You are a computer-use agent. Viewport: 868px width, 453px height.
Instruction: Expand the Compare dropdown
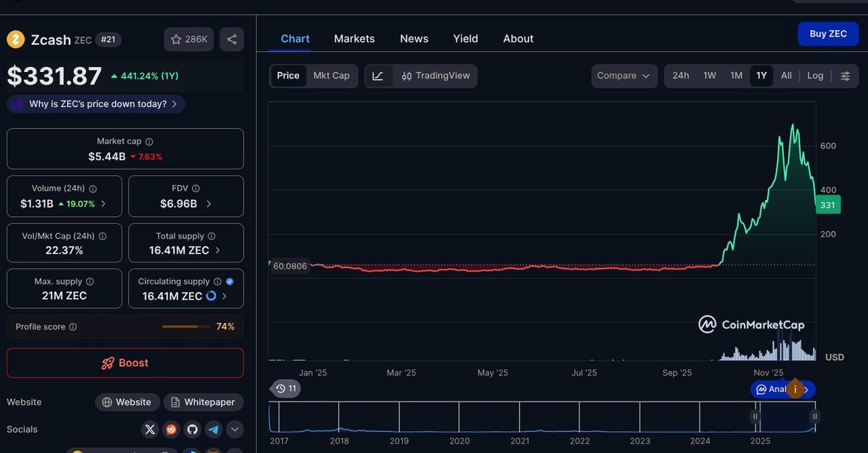point(623,76)
